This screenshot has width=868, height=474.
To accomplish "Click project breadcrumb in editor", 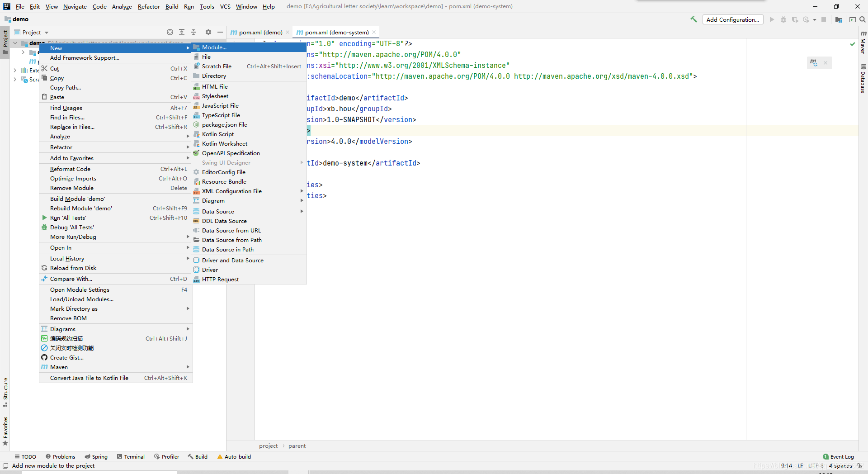I will [268, 446].
